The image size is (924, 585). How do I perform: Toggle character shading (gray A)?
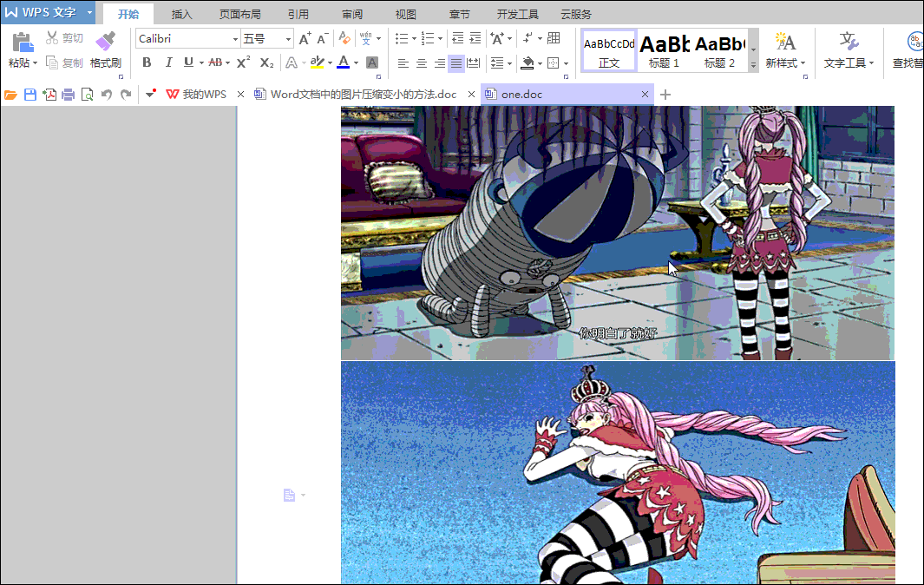(x=372, y=62)
